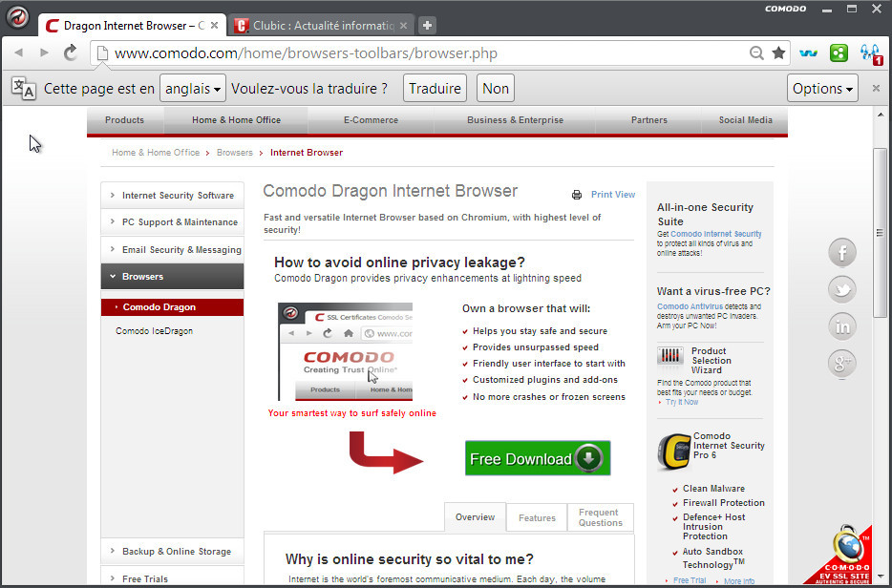Viewport: 892px width, 588px height.
Task: Select Comodo IceDragon in the sidebar
Action: pos(154,331)
